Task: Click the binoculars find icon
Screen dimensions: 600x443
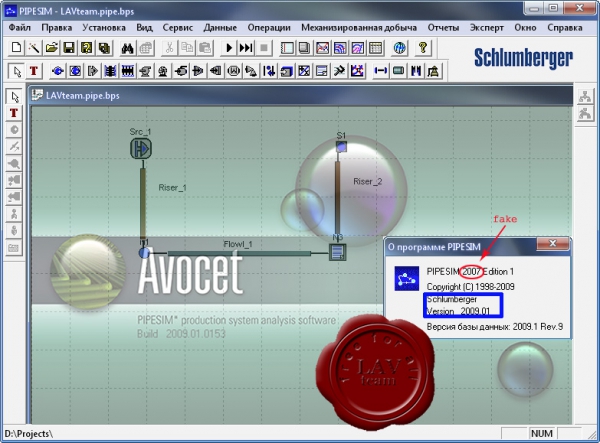Action: 127,48
